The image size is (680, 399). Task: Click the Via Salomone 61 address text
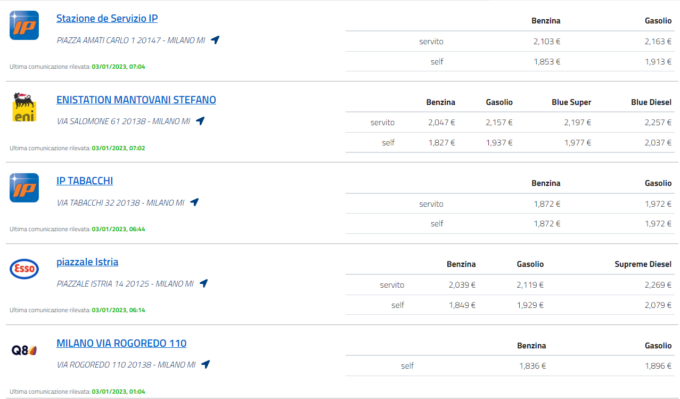123,121
